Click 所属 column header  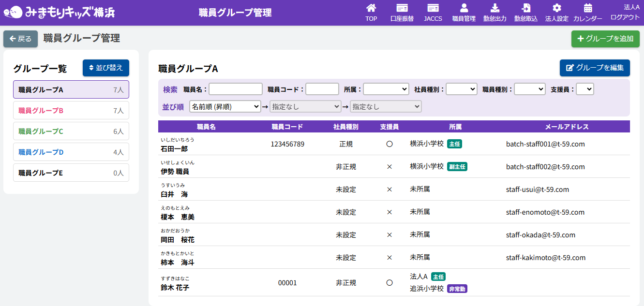(x=455, y=127)
